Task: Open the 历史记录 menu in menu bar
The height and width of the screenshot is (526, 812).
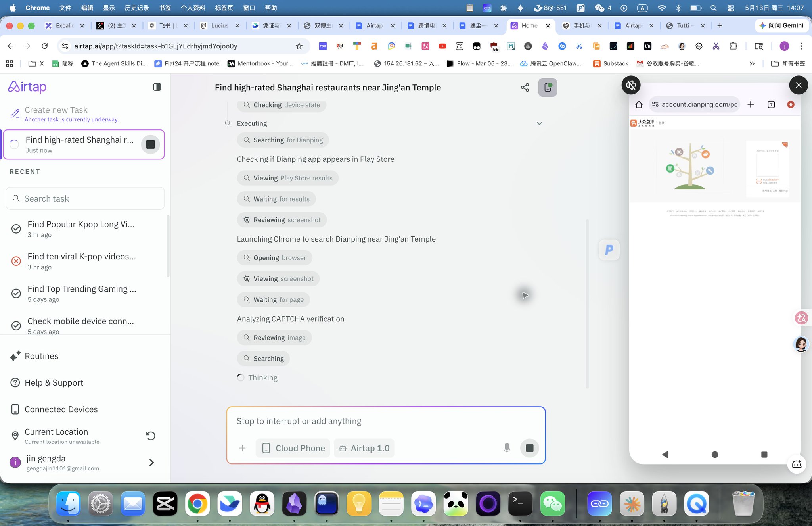Action: pyautogui.click(x=137, y=8)
